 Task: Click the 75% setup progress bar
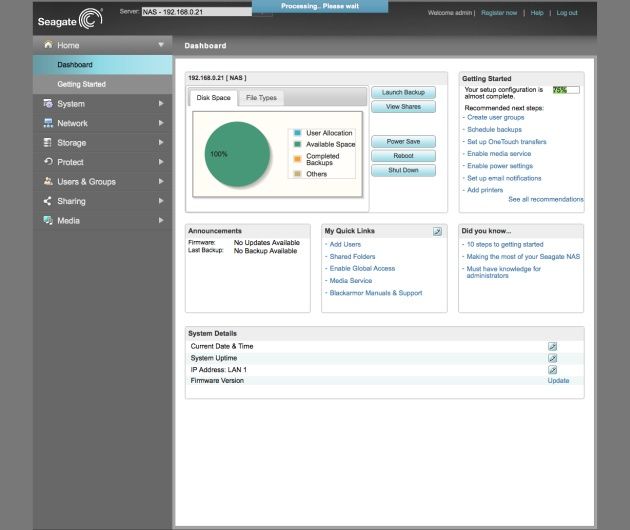click(x=566, y=90)
